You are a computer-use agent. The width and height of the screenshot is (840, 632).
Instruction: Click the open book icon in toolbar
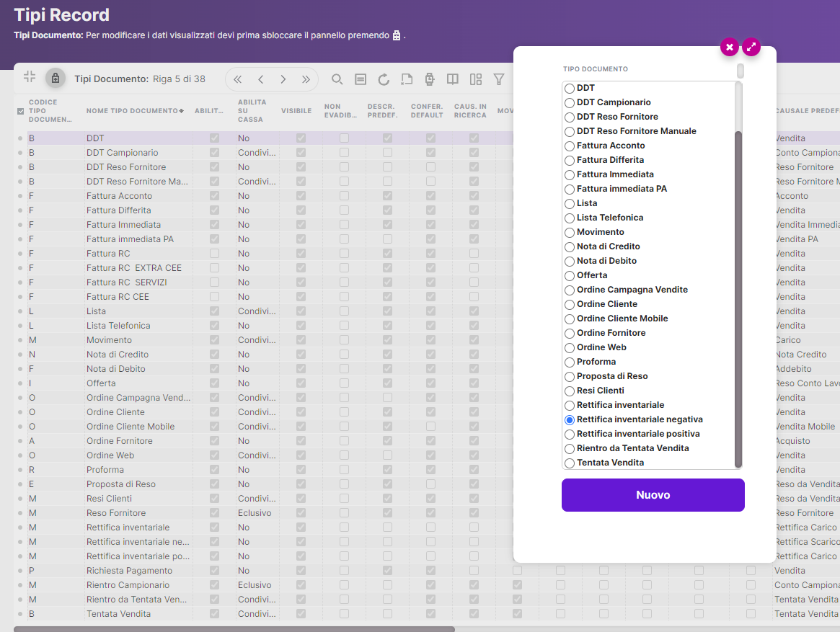click(453, 79)
